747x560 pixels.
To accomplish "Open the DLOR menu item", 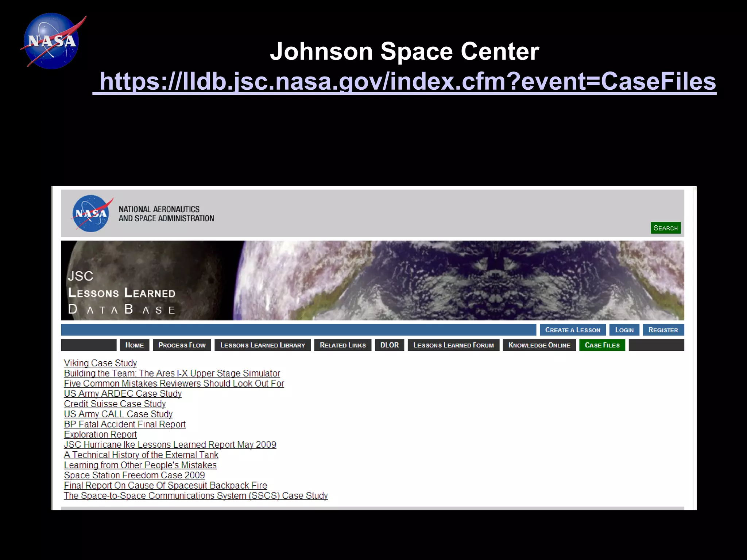I will (390, 345).
